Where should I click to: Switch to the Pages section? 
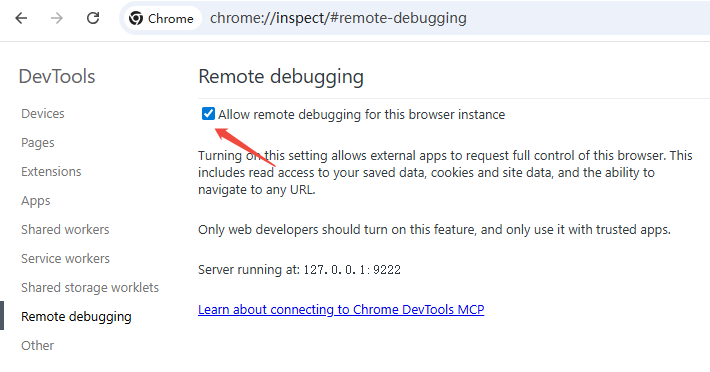(38, 143)
